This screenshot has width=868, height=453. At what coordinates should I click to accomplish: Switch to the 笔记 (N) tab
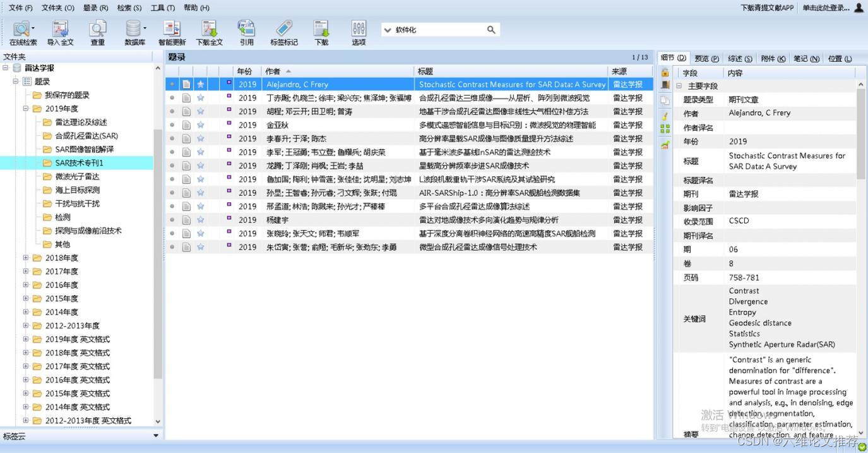click(806, 58)
